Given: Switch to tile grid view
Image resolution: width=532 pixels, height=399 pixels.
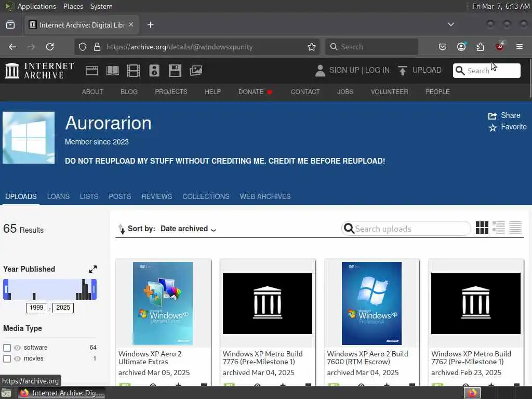Looking at the screenshot, I should [482, 228].
